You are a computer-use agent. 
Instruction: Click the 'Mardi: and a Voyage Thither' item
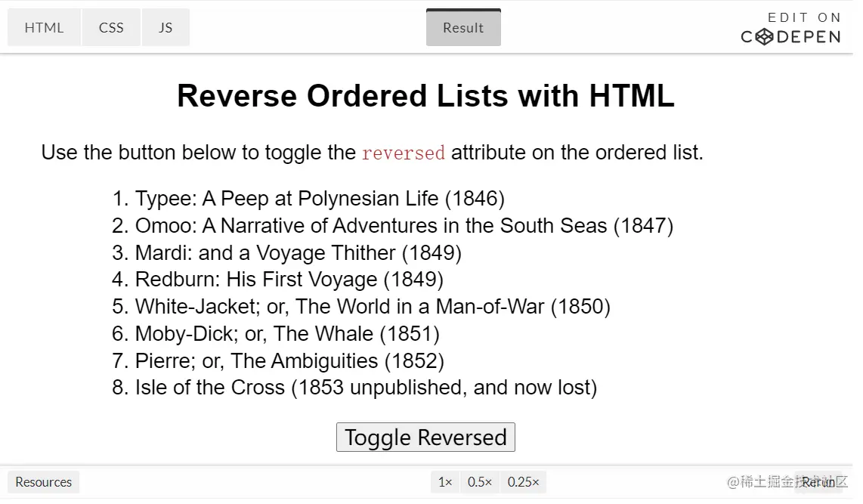298,252
